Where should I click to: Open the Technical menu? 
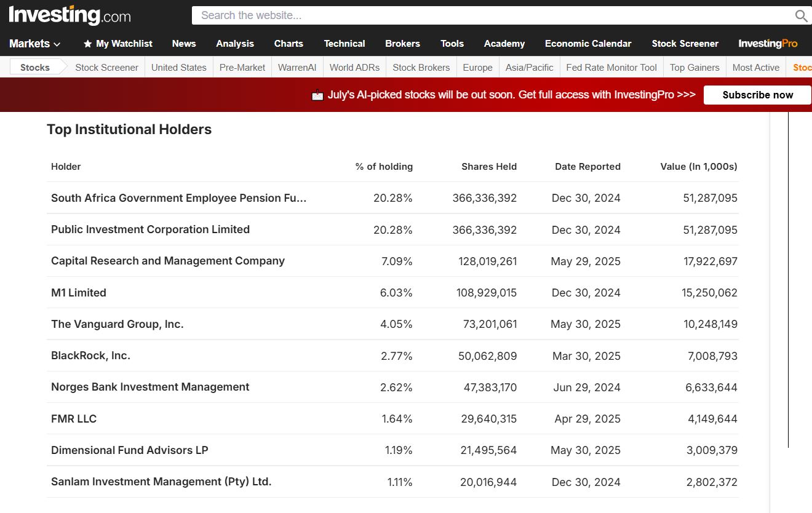tap(344, 44)
